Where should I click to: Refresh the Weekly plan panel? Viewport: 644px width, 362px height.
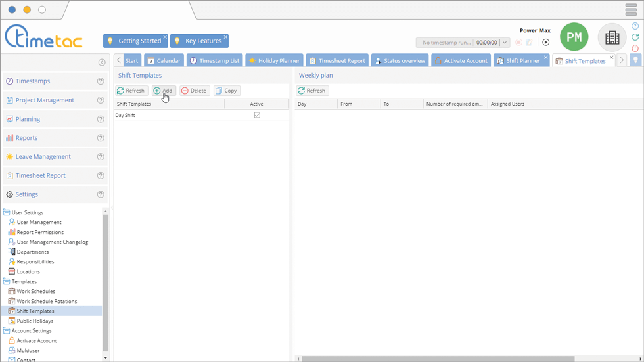coord(311,91)
